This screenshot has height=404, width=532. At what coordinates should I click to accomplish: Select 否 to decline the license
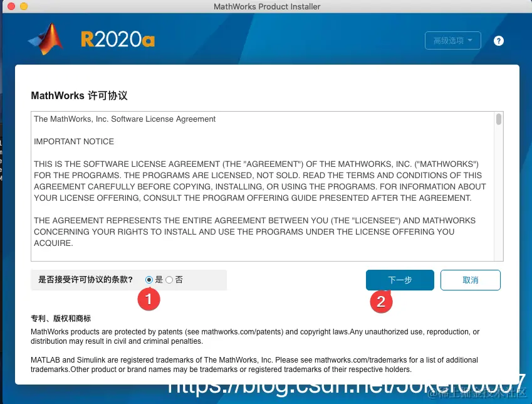[x=169, y=280]
